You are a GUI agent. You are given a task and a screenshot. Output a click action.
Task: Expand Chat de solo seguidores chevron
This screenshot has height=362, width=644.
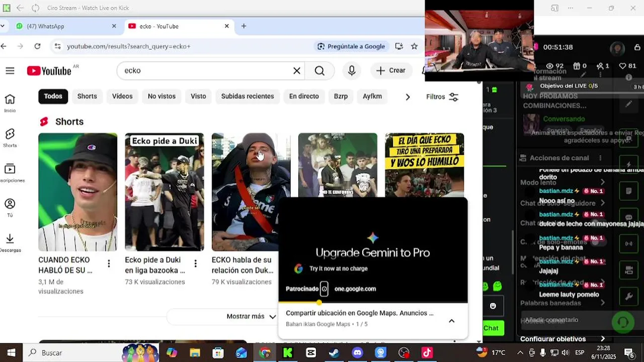tap(603, 203)
